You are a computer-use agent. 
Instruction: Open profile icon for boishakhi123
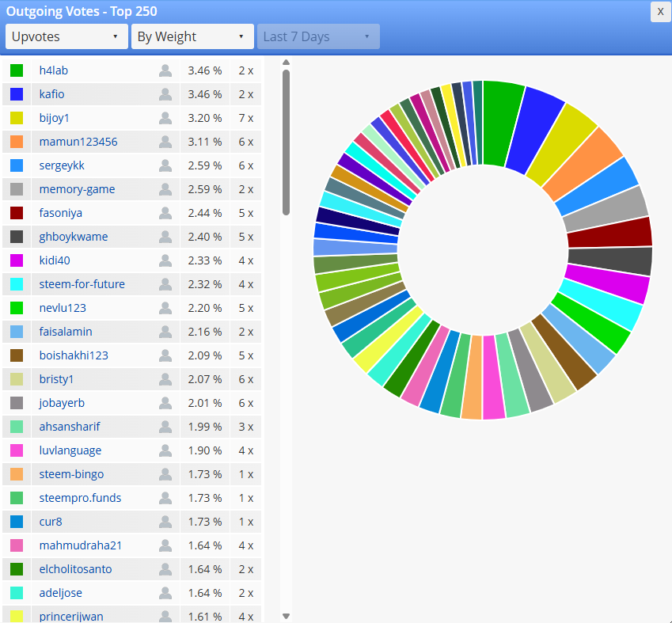pos(165,355)
